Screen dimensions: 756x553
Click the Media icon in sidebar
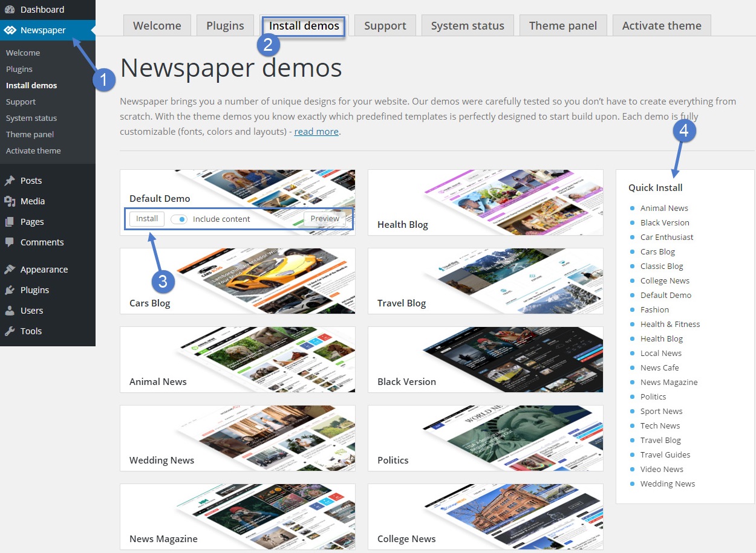click(10, 201)
